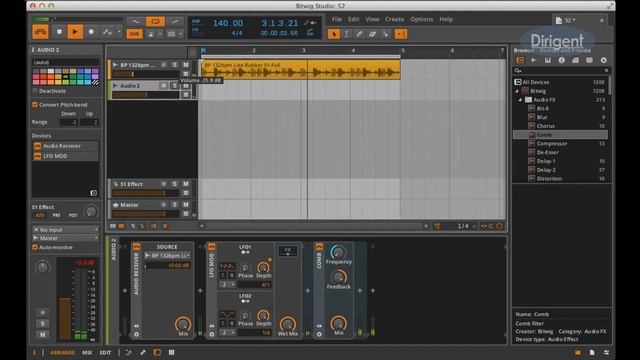Click the browser search field
The height and width of the screenshot is (360, 640).
tap(562, 70)
